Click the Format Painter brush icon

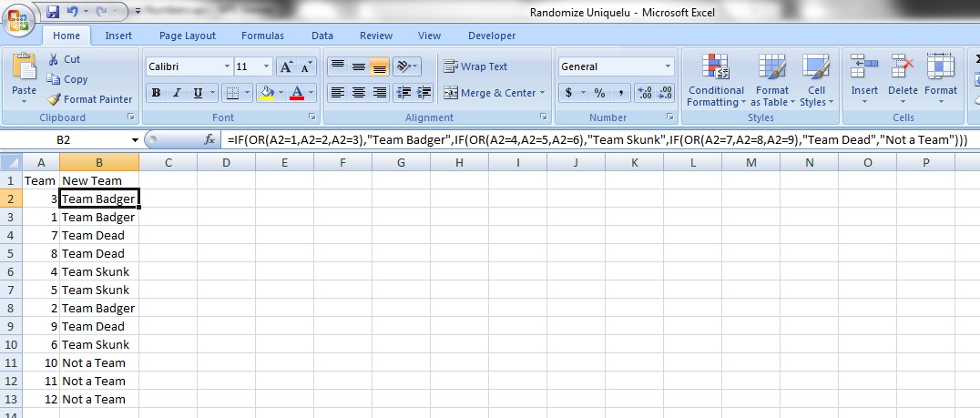pos(54,99)
